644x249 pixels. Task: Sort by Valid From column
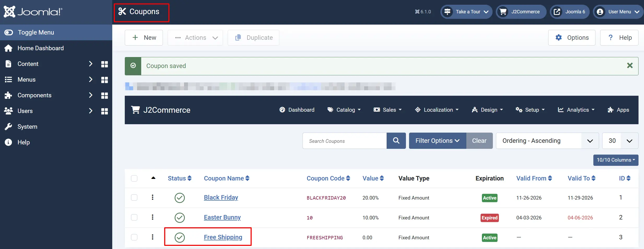(534, 178)
